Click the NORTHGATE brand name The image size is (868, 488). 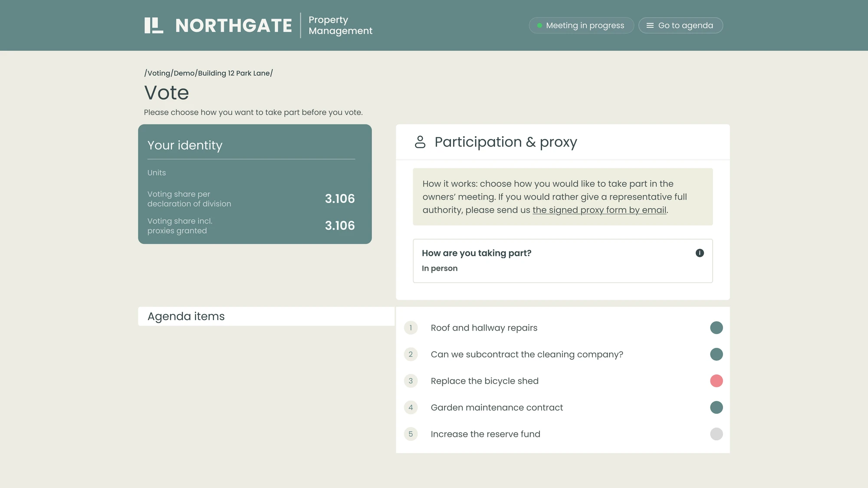click(x=233, y=26)
